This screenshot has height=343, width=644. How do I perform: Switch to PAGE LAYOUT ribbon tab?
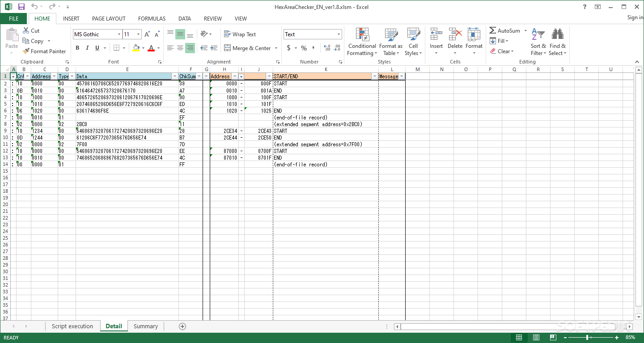(109, 19)
